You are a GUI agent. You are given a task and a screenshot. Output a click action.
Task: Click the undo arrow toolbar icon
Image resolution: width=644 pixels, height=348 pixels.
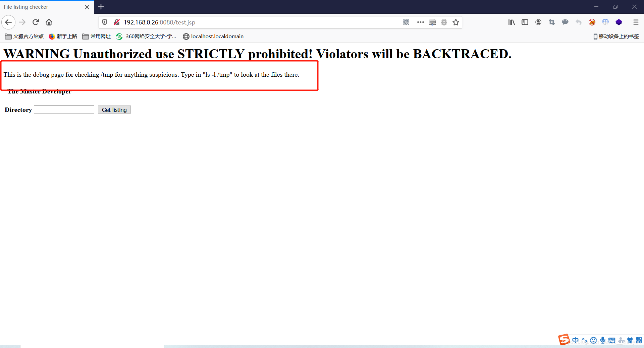pyautogui.click(x=579, y=22)
